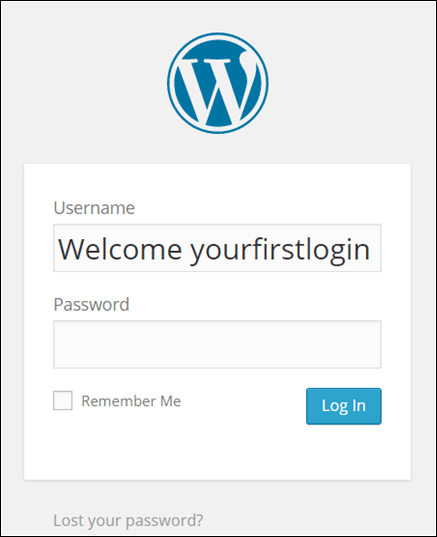This screenshot has height=537, width=437.
Task: Open the "Lost your password?" link
Action: [x=128, y=521]
